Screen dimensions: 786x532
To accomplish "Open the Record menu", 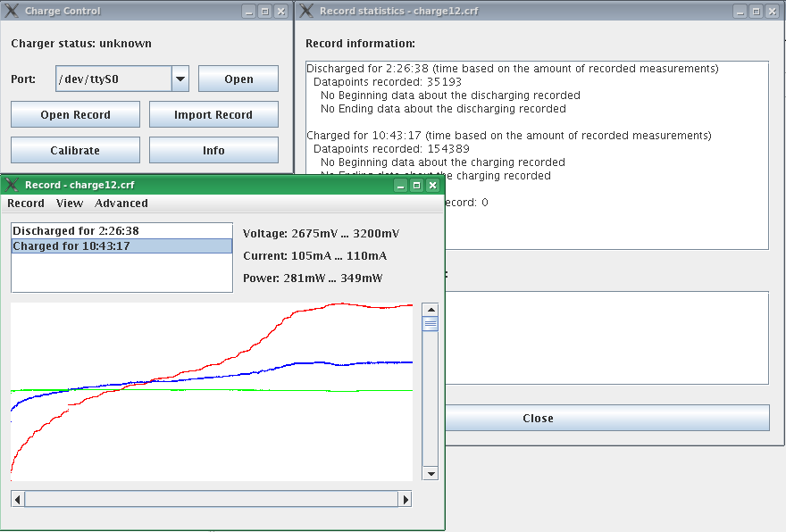I will pos(26,204).
